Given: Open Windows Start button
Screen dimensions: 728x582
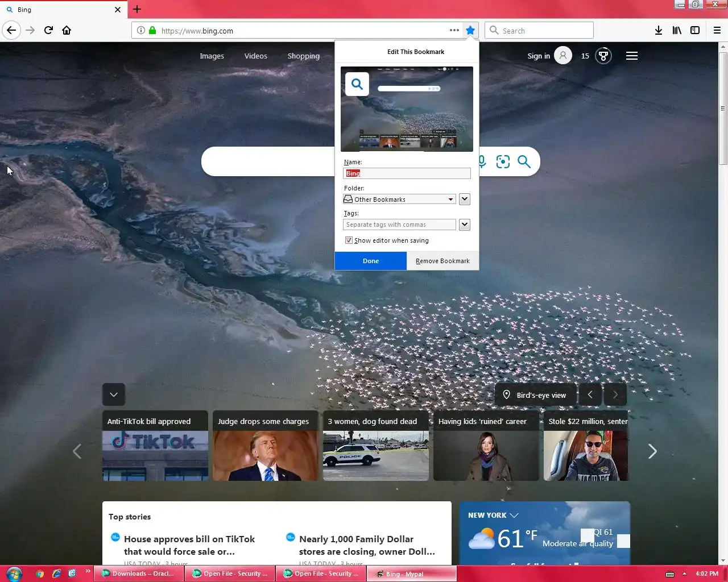Looking at the screenshot, I should click(x=14, y=573).
